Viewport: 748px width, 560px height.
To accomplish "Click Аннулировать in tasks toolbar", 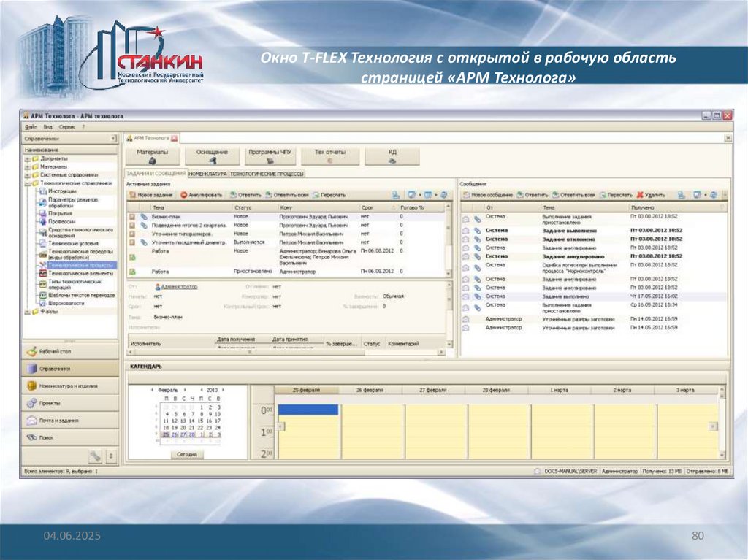I will click(202, 195).
